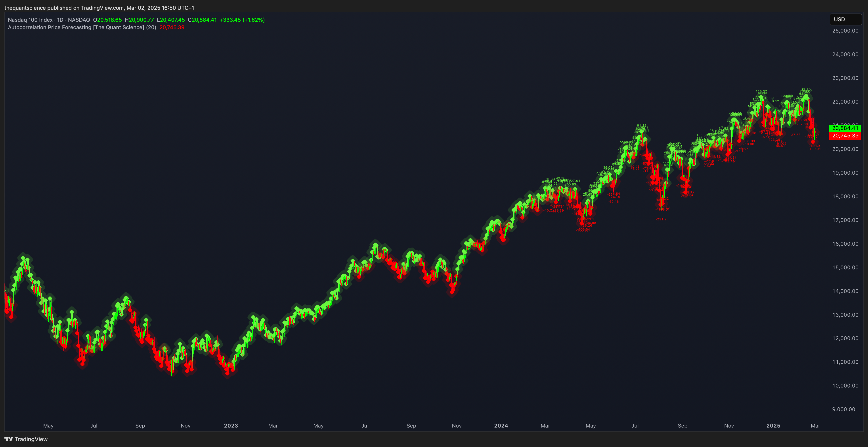Screen dimensions: 868x447
Task: Click the change value +333.45 (+1.62%)
Action: 242,20
